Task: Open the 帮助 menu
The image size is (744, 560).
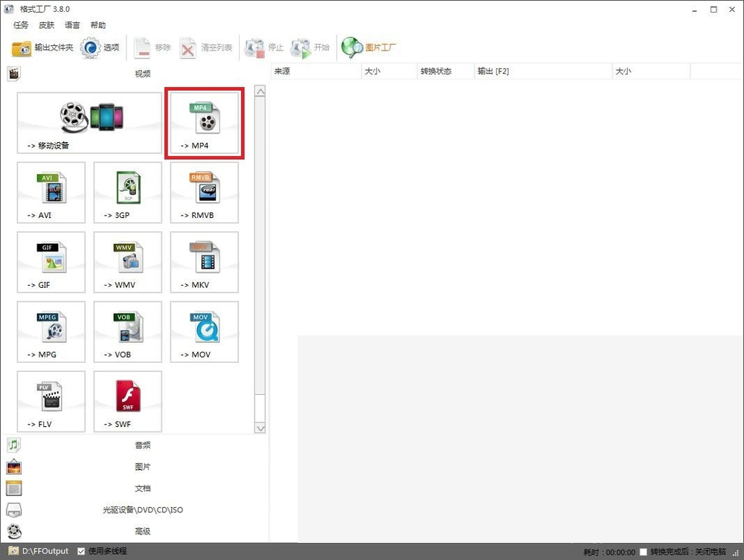Action: tap(98, 25)
